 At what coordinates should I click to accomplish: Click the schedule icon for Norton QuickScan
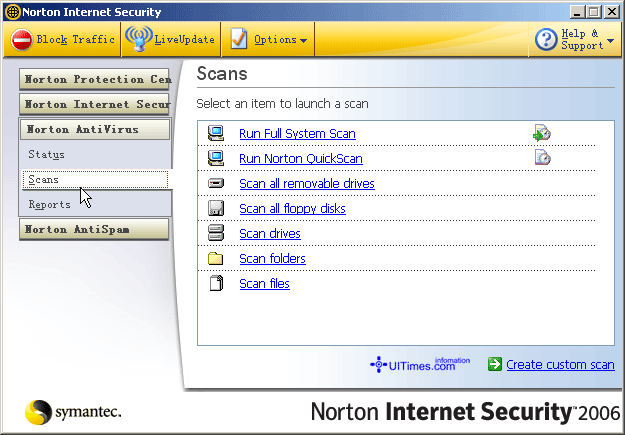click(x=542, y=158)
